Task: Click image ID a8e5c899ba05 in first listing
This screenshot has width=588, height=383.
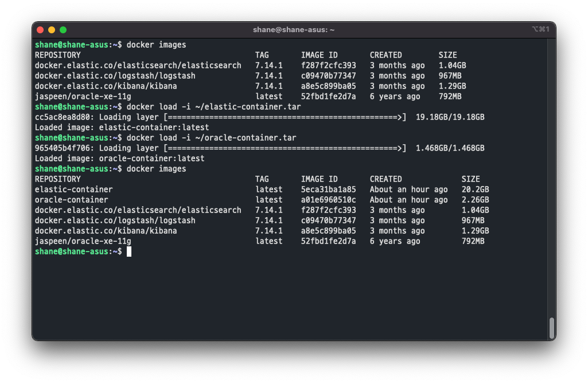Action: coord(329,86)
